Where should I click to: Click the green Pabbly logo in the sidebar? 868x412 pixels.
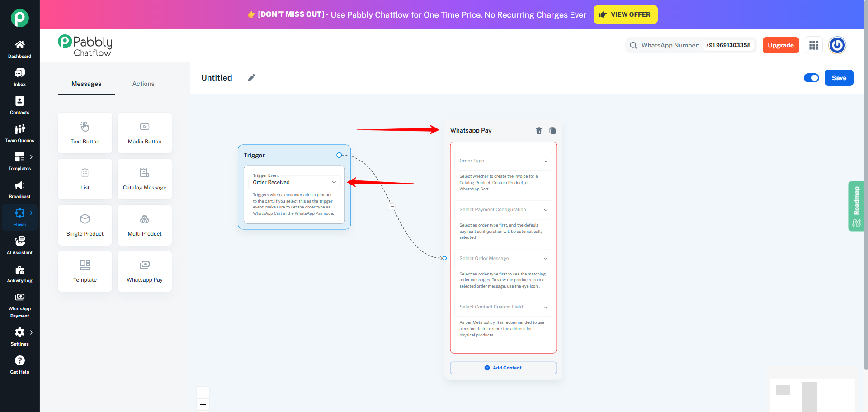click(x=20, y=18)
